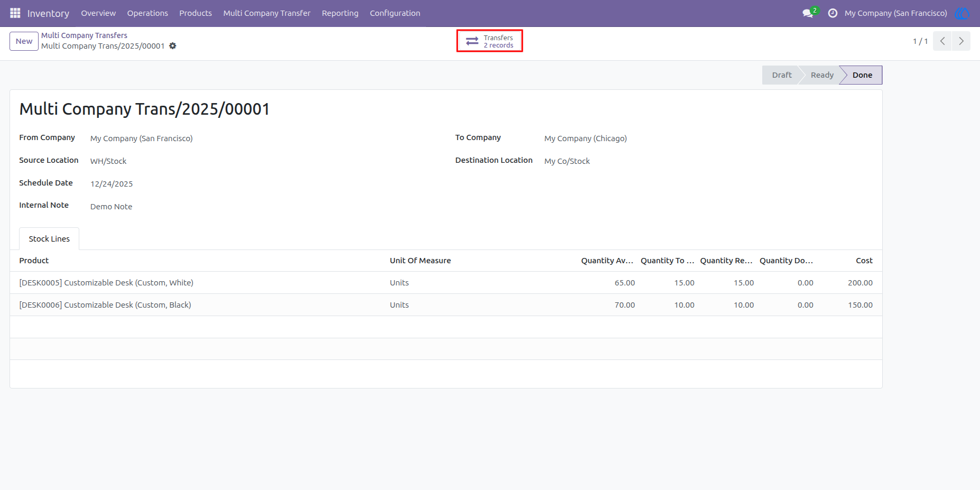Open the Reporting menu

coord(340,13)
